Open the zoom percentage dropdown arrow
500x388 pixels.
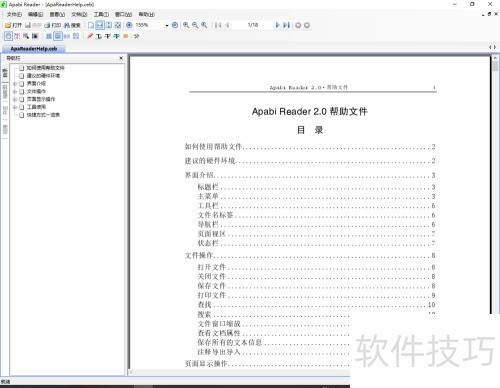tap(167, 25)
